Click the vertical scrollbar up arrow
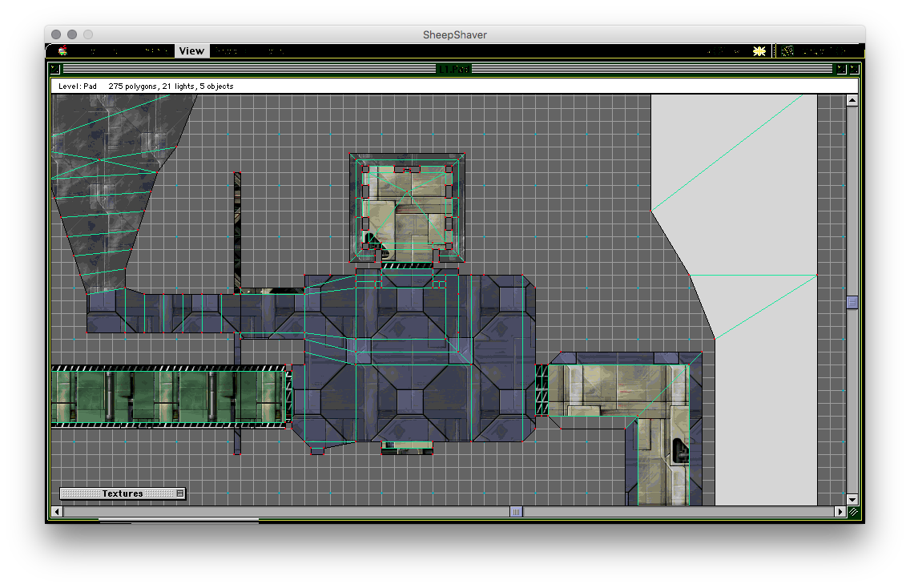Screen dimensions: 910x588 click(852, 100)
